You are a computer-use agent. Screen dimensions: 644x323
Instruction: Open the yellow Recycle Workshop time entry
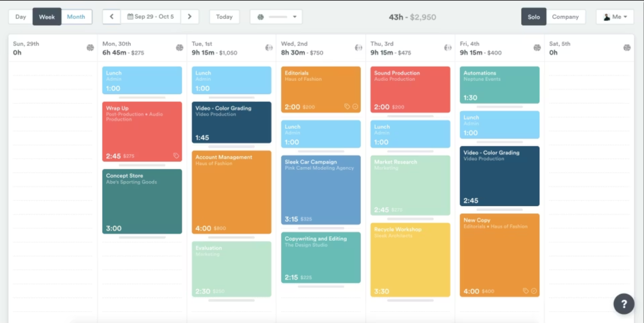click(410, 259)
